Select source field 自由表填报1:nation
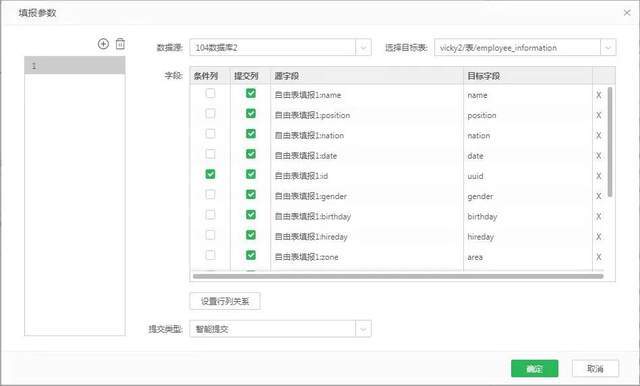This screenshot has width=640, height=386. pos(309,135)
